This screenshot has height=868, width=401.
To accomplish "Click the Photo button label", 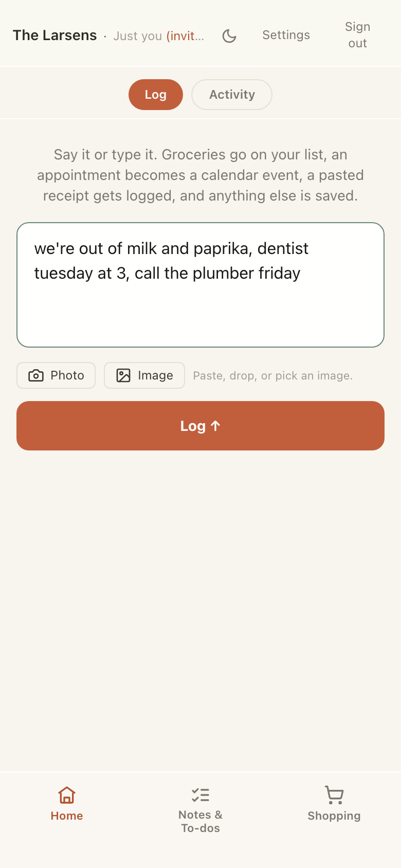I will 67,375.
